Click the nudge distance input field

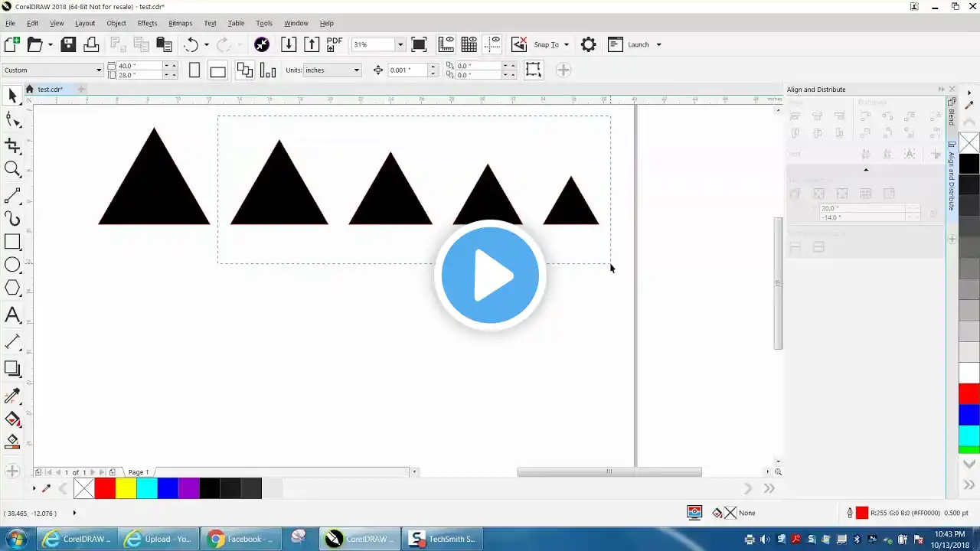click(407, 70)
